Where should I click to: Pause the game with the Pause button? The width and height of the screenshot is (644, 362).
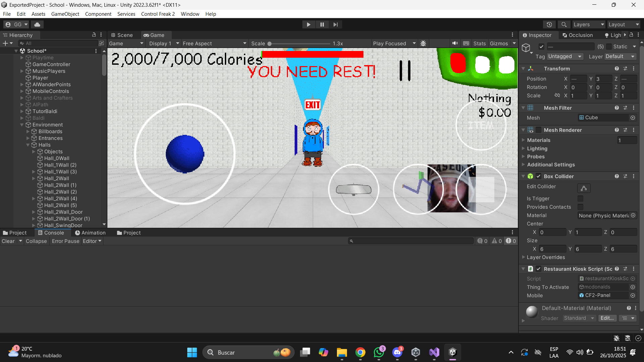(322, 24)
